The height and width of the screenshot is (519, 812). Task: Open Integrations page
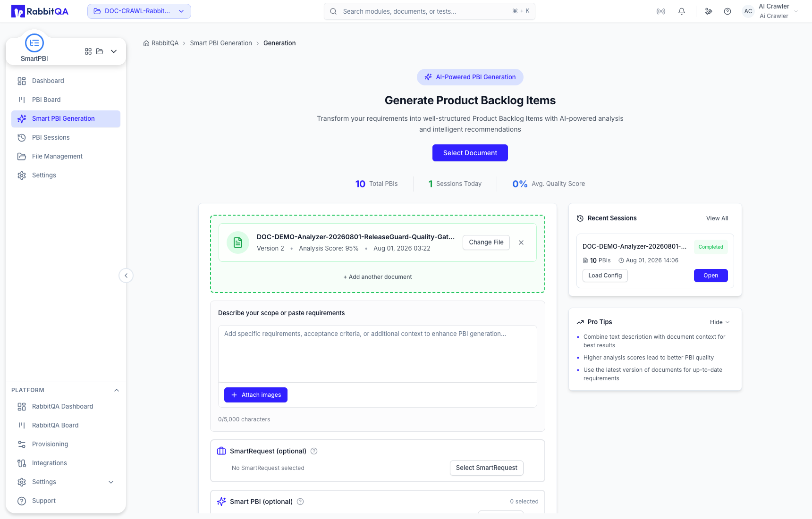66,463
